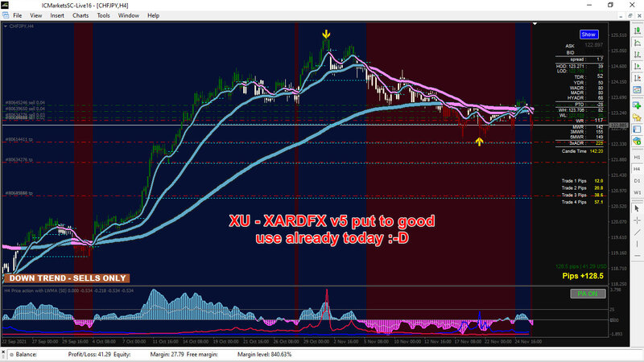Switch to H1 timeframe
The height and width of the screenshot is (362, 644).
pos(637,157)
